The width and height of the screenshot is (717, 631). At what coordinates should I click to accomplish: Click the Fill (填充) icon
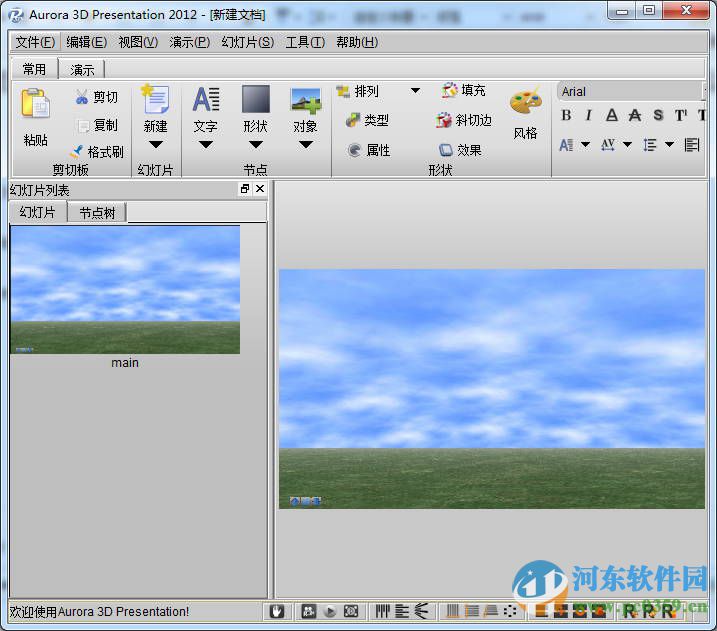click(x=449, y=90)
